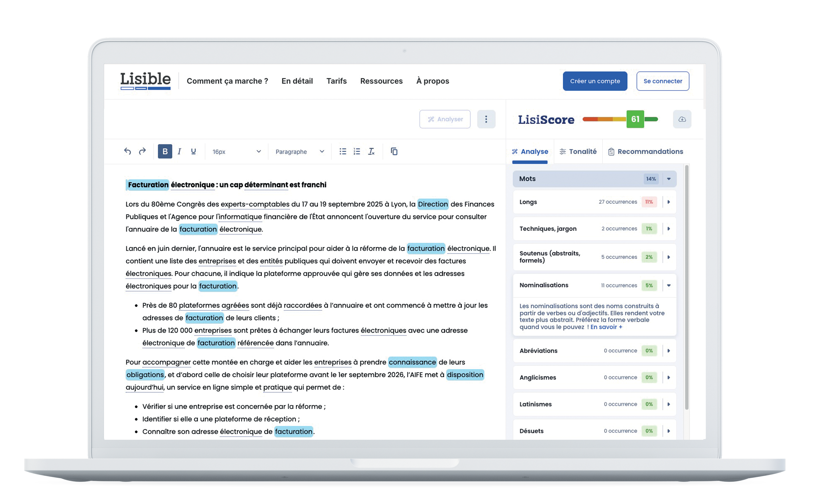Insert a numbered list
The height and width of the screenshot is (504, 817).
357,152
